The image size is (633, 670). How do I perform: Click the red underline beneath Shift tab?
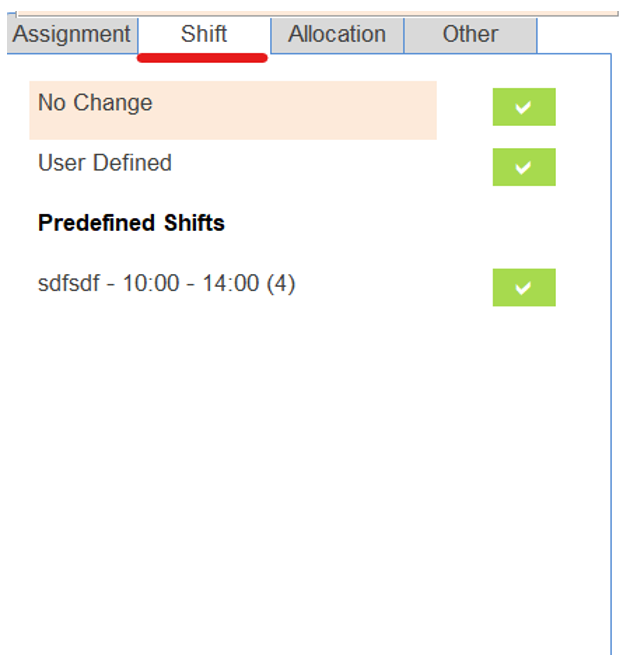point(202,58)
